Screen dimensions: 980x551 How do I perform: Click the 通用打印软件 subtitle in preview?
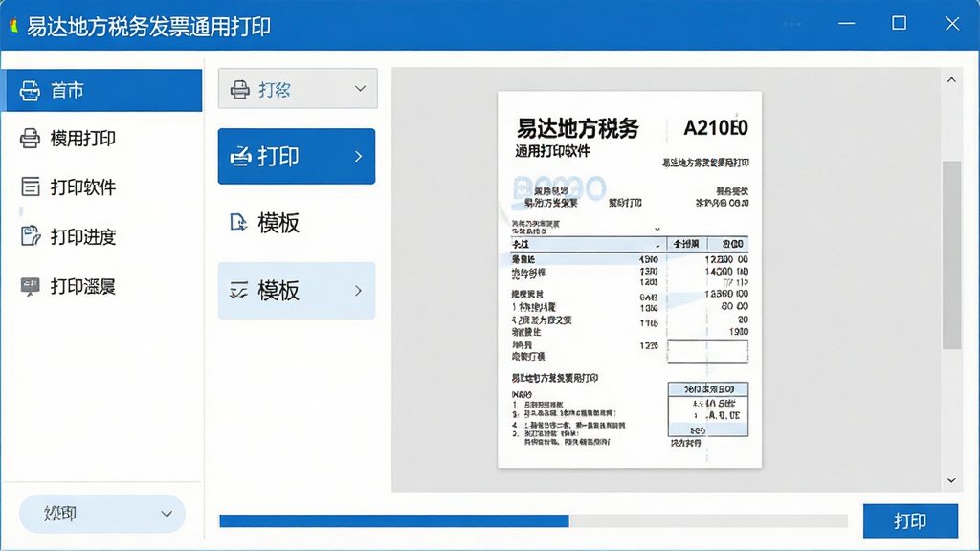point(552,151)
